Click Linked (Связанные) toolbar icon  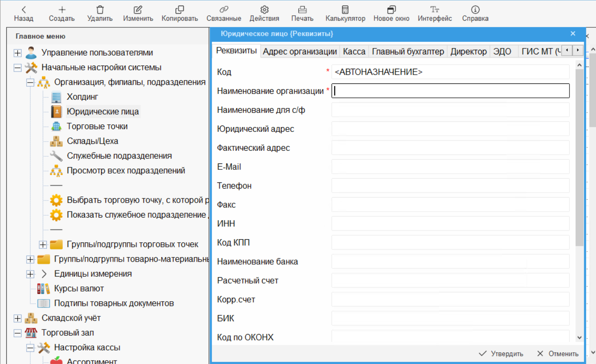point(224,10)
